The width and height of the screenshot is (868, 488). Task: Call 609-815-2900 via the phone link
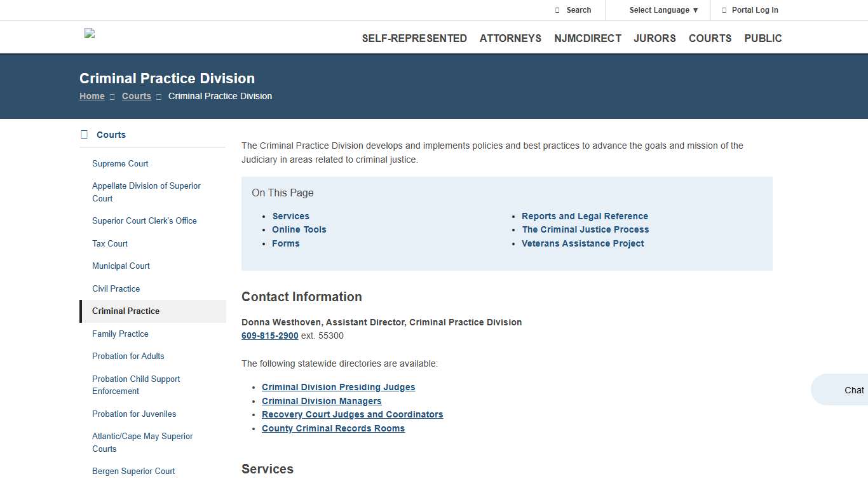tap(269, 335)
